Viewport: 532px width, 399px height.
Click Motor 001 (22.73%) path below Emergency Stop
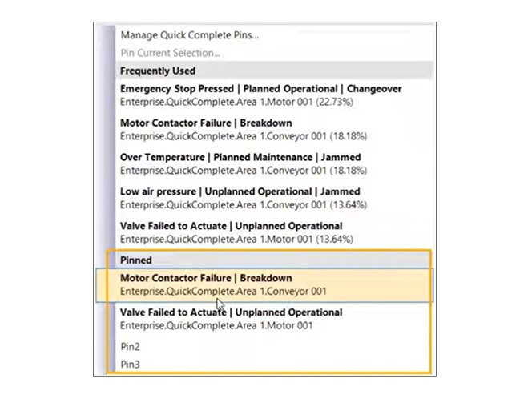(236, 102)
